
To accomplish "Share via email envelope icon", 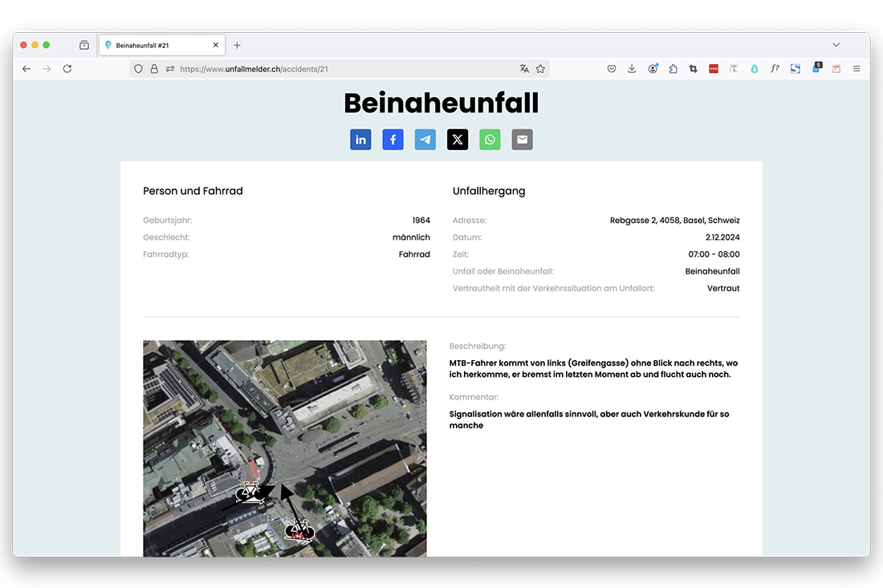I will click(522, 140).
